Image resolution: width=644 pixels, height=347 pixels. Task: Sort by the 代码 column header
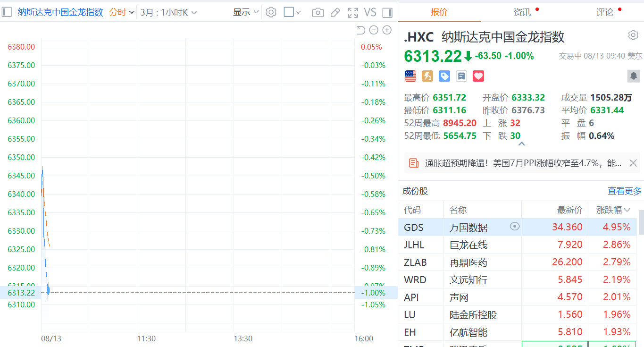[x=412, y=210]
